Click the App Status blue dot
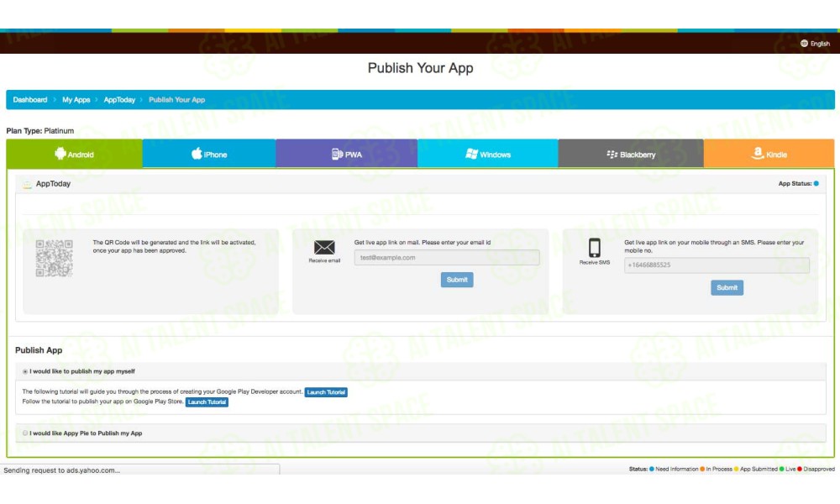This screenshot has width=840, height=504. (x=816, y=184)
